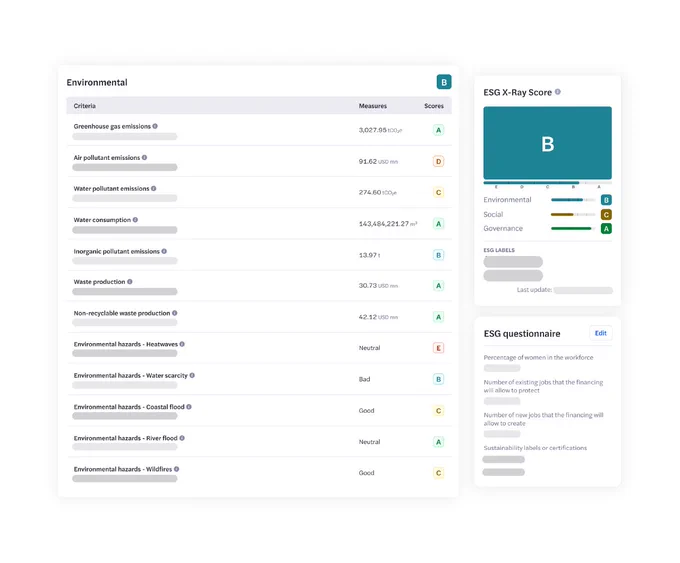The image size is (680, 563).
Task: Click info icon beside Heatwaves hazard
Action: 182,344
